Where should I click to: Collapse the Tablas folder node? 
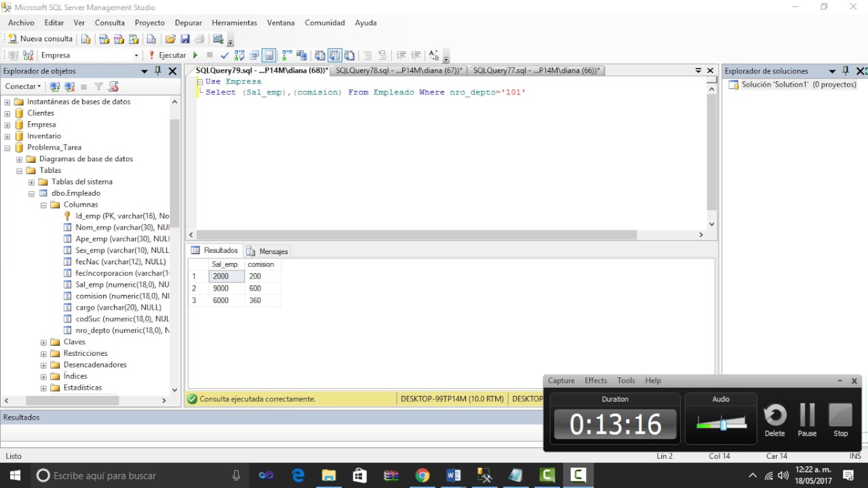tap(20, 171)
